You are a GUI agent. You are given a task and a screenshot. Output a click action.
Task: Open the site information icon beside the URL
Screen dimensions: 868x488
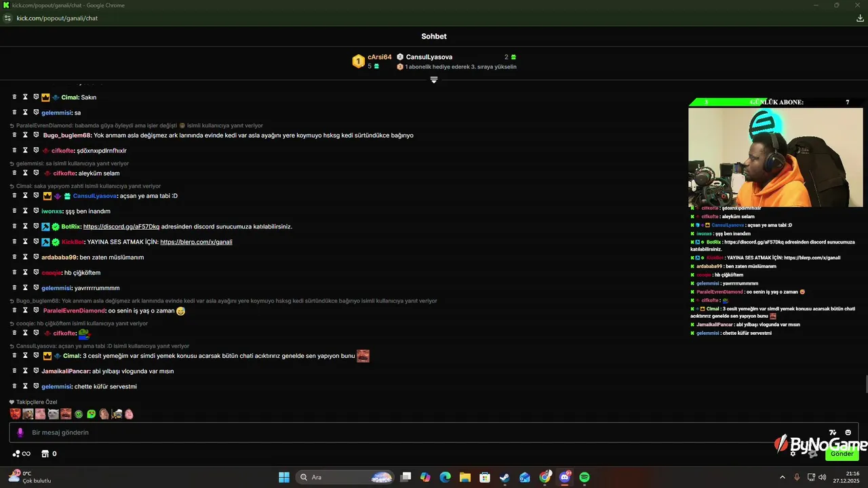click(x=7, y=18)
